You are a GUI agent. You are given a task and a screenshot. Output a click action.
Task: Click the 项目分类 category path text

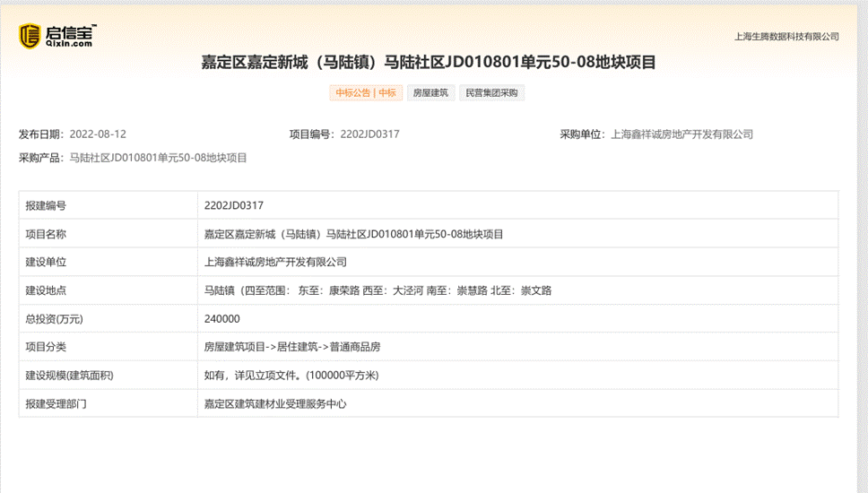(298, 347)
